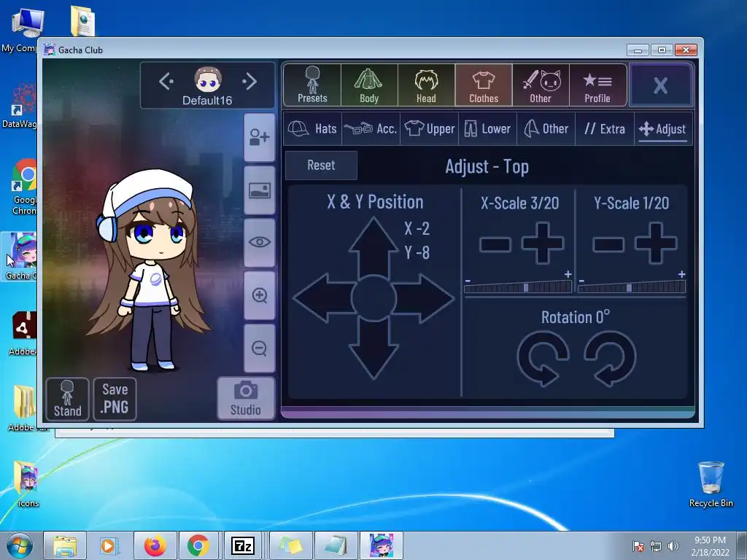747x560 pixels.
Task: Rotate counterclockwise with right rotation arrow
Action: tap(611, 359)
